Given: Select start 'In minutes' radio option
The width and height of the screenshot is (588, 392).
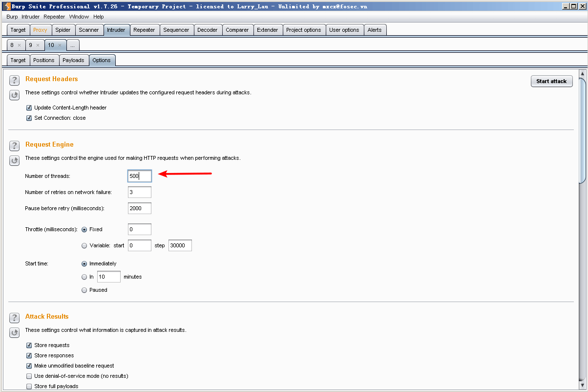Looking at the screenshot, I should pos(84,277).
